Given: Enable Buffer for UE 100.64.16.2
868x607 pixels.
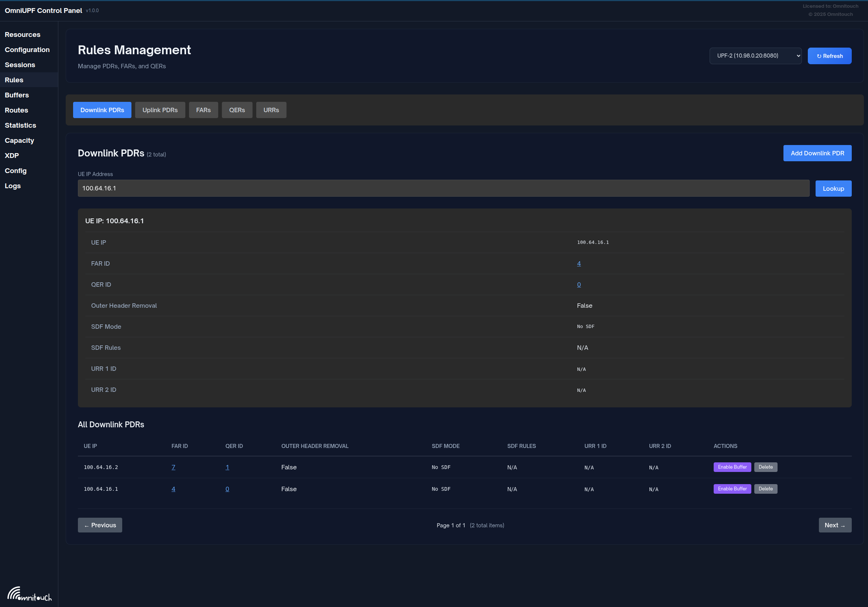Looking at the screenshot, I should 732,467.
